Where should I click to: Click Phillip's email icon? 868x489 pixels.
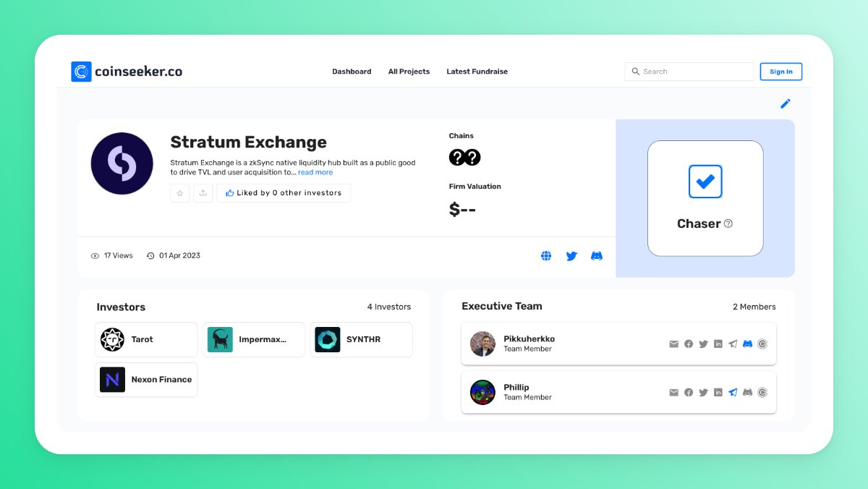[673, 393]
